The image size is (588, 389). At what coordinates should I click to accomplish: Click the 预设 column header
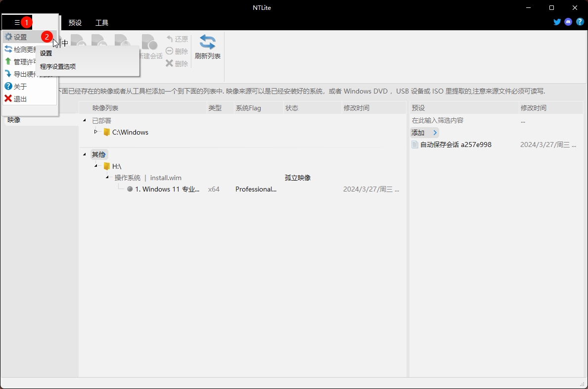[x=464, y=108]
